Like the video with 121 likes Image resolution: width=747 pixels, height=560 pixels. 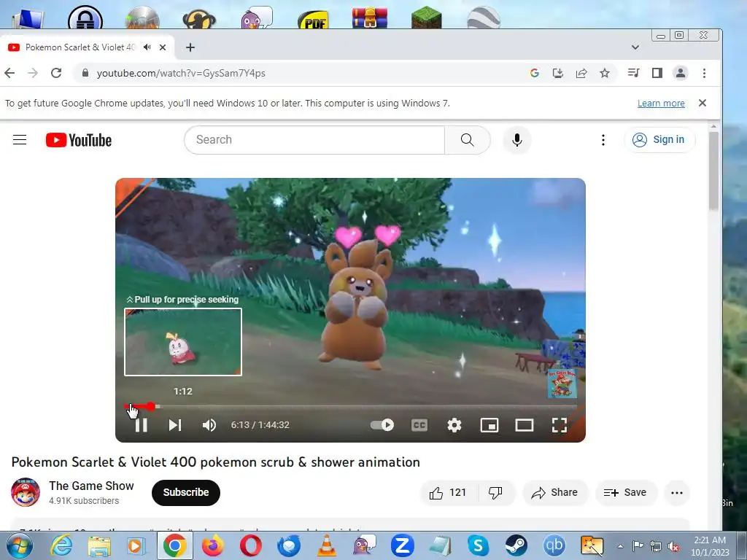(447, 492)
